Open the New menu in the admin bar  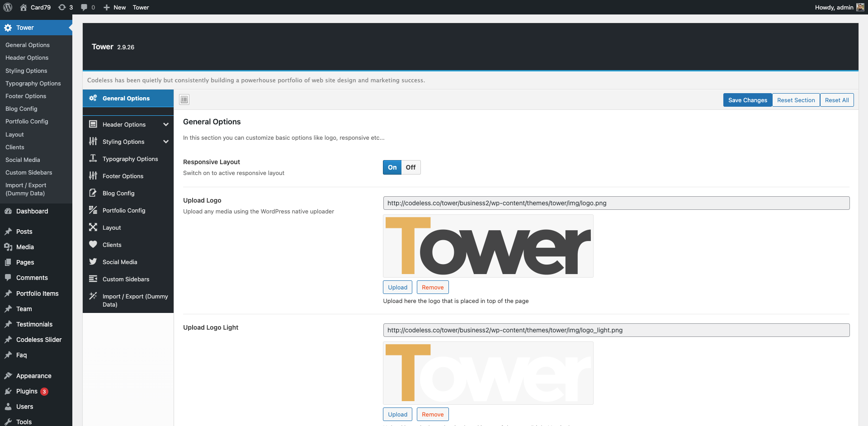pos(114,7)
